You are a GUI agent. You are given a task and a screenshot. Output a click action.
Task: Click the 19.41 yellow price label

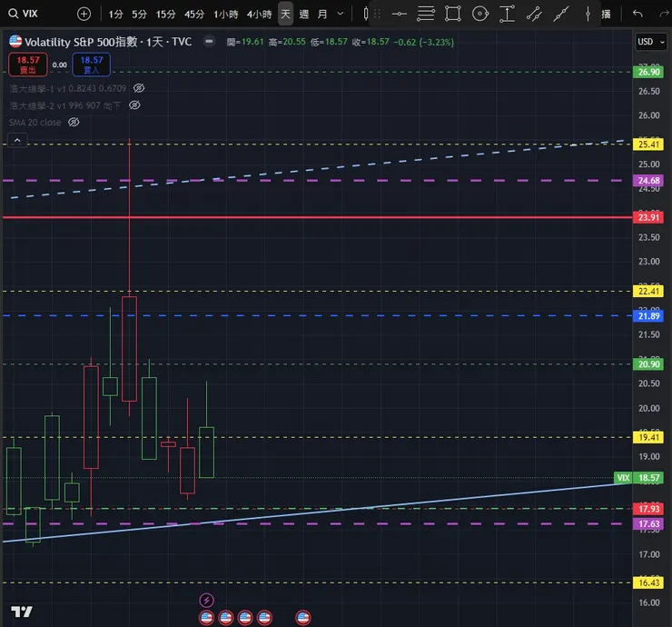(648, 437)
